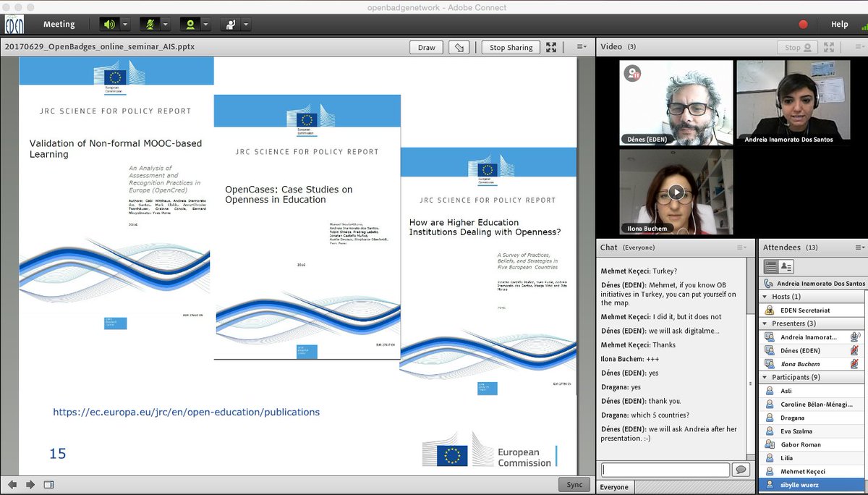Open Share pod options menu
This screenshot has width=868, height=495.
click(x=581, y=47)
